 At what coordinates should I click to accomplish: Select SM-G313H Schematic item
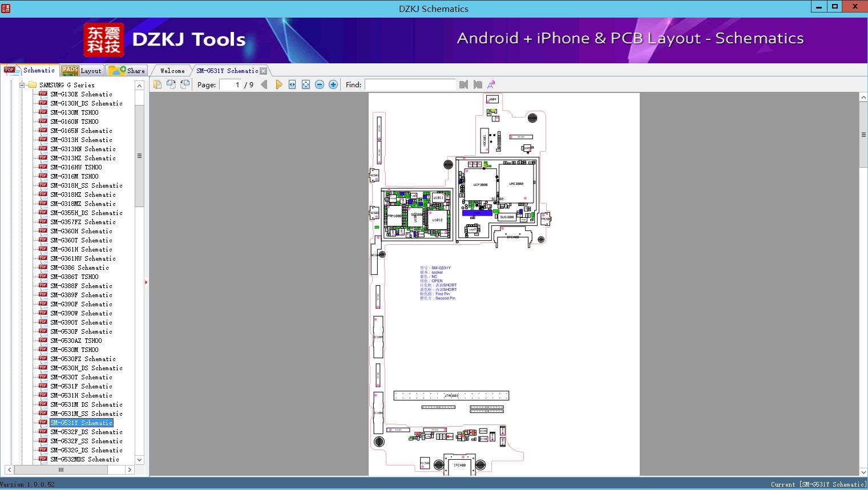click(81, 140)
